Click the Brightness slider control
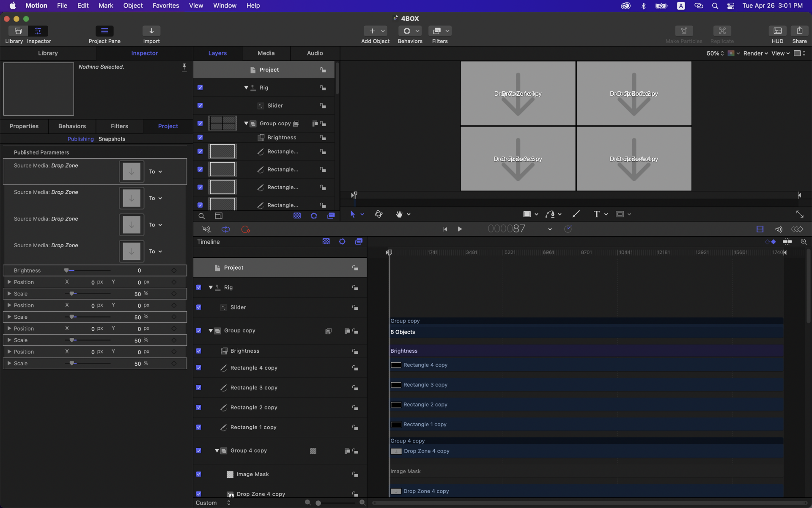The image size is (812, 508). [x=66, y=271]
